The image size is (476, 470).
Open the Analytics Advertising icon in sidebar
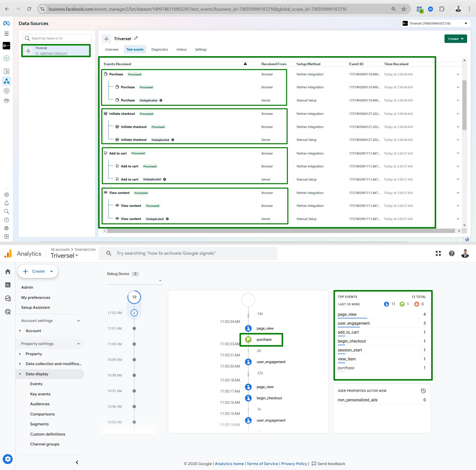pyautogui.click(x=8, y=312)
